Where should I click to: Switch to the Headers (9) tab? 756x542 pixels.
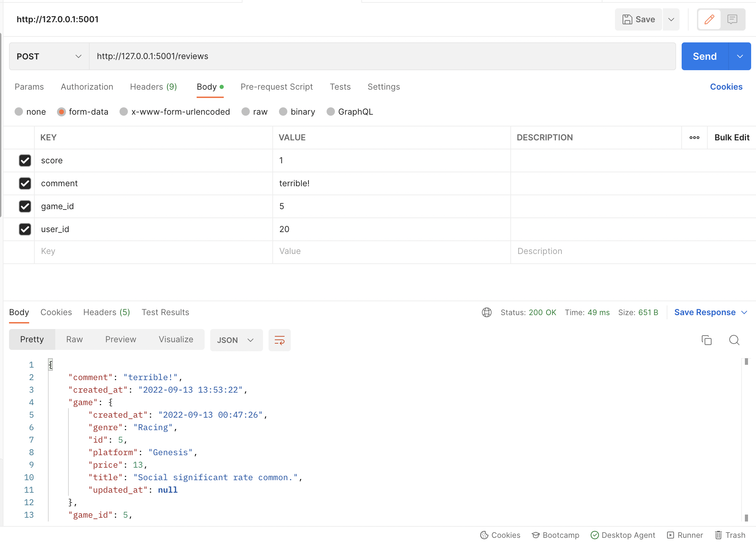tap(153, 87)
